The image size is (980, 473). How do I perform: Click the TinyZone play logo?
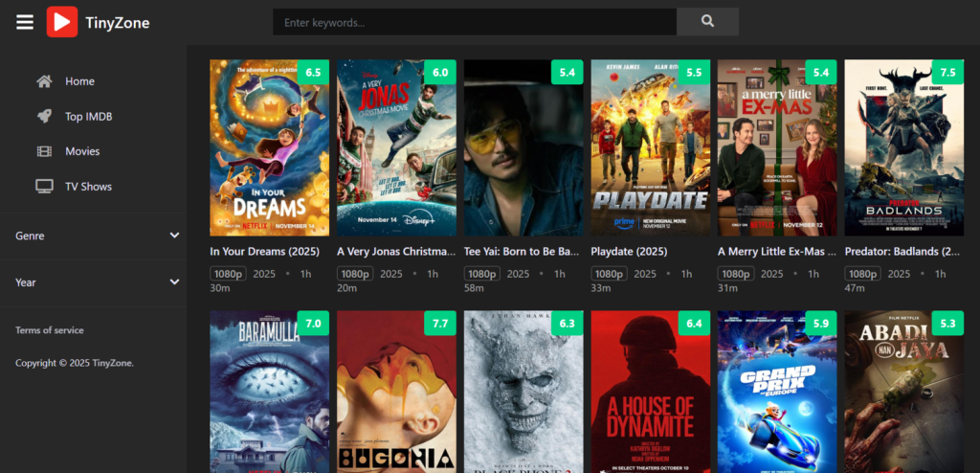point(62,22)
